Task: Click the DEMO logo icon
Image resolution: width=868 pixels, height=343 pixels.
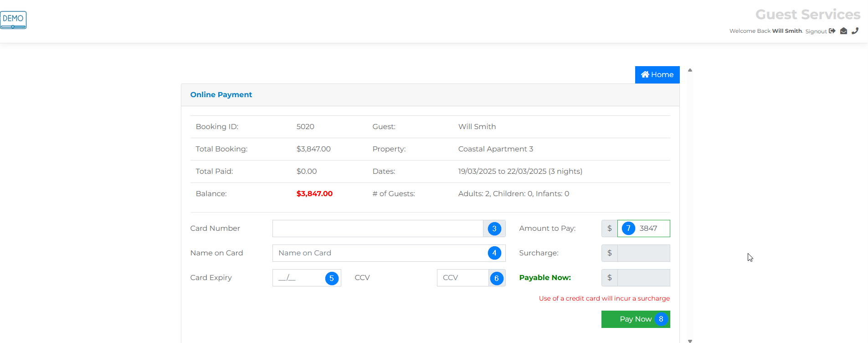Action: coord(13,20)
